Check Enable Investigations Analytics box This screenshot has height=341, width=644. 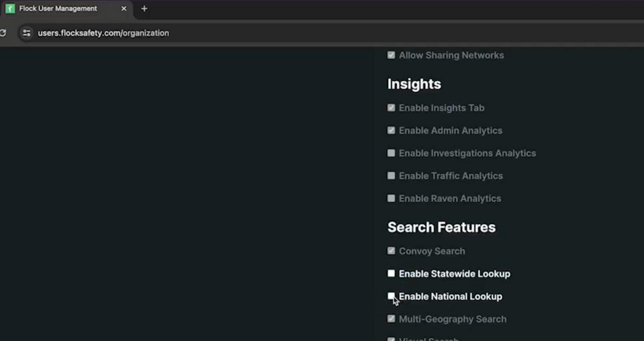coord(391,153)
